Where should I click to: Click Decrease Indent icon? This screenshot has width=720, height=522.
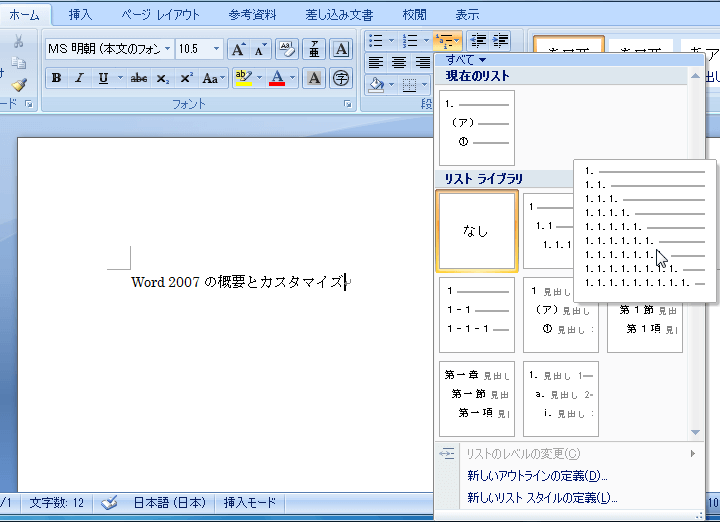(478, 41)
